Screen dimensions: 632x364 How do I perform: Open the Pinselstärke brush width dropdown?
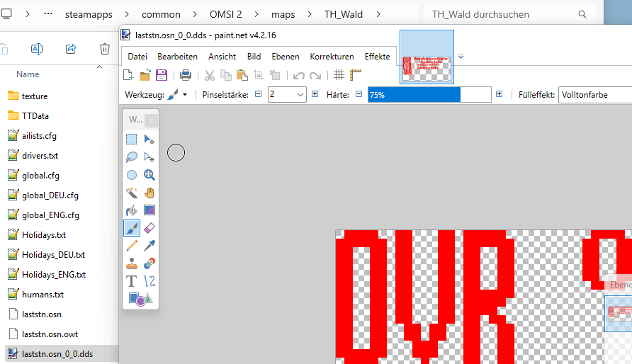tap(300, 95)
